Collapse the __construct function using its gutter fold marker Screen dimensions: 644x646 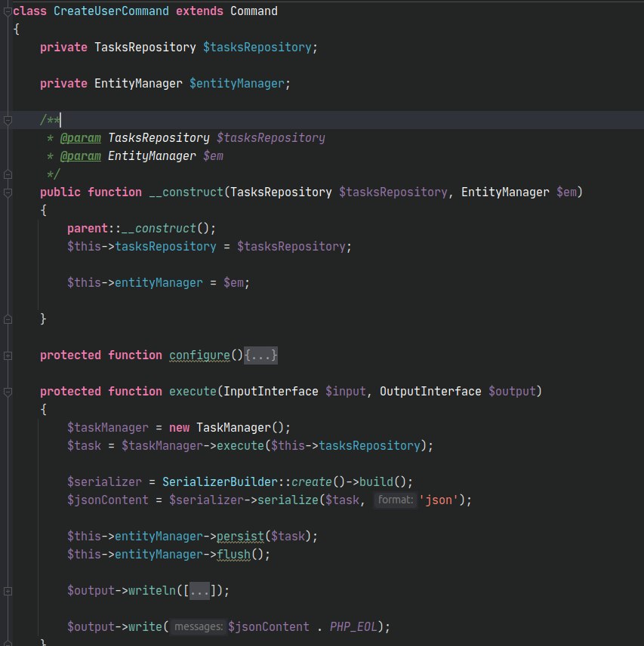coord(8,192)
